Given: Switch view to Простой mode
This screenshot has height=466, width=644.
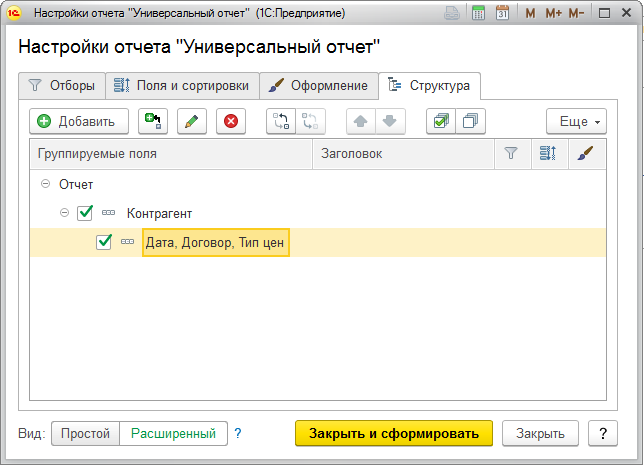Looking at the screenshot, I should pyautogui.click(x=85, y=433).
